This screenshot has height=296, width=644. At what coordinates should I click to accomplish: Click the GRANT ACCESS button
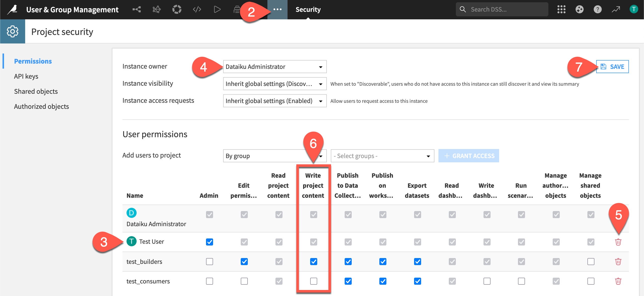pos(469,156)
